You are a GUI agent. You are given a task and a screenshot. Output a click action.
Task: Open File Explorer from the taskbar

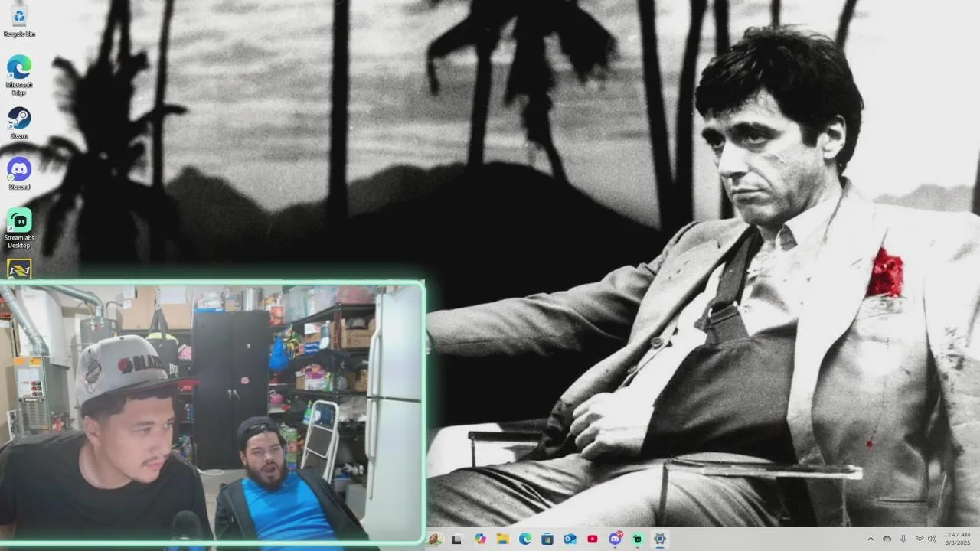(502, 539)
